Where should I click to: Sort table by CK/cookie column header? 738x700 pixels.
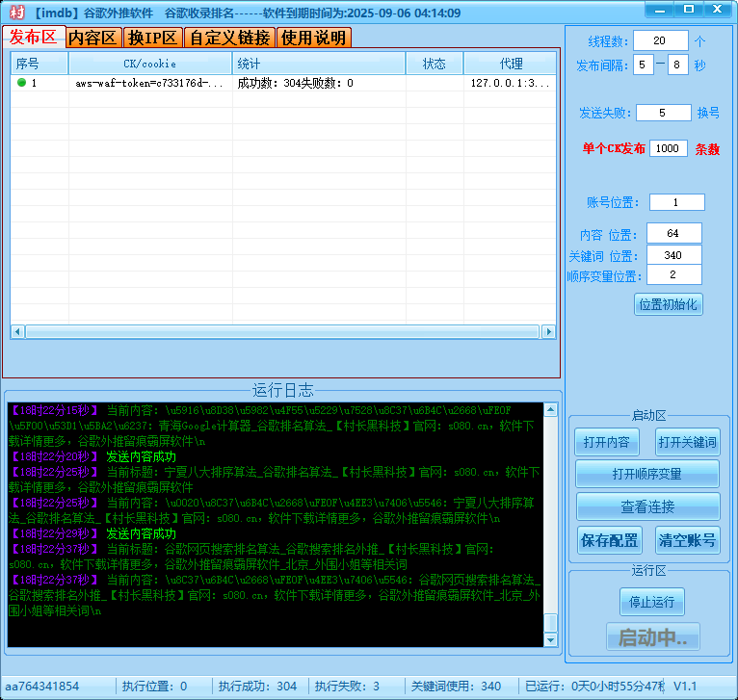pos(150,64)
